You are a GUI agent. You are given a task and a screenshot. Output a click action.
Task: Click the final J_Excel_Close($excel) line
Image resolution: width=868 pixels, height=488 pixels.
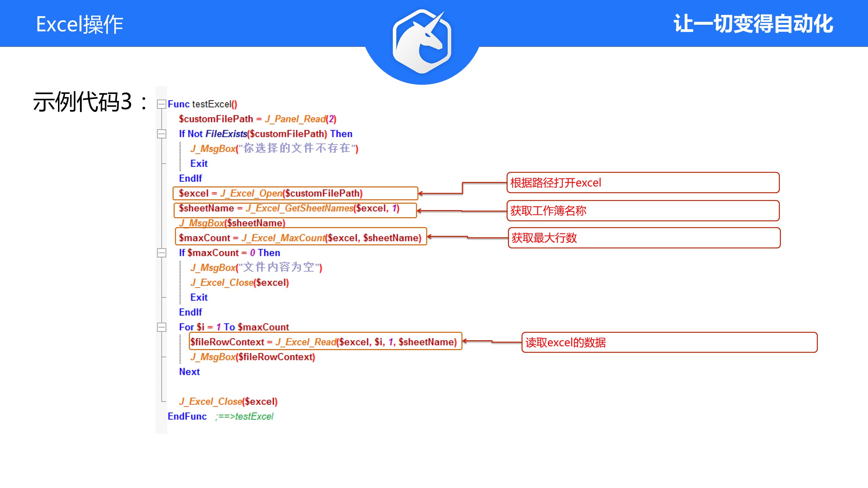click(228, 402)
